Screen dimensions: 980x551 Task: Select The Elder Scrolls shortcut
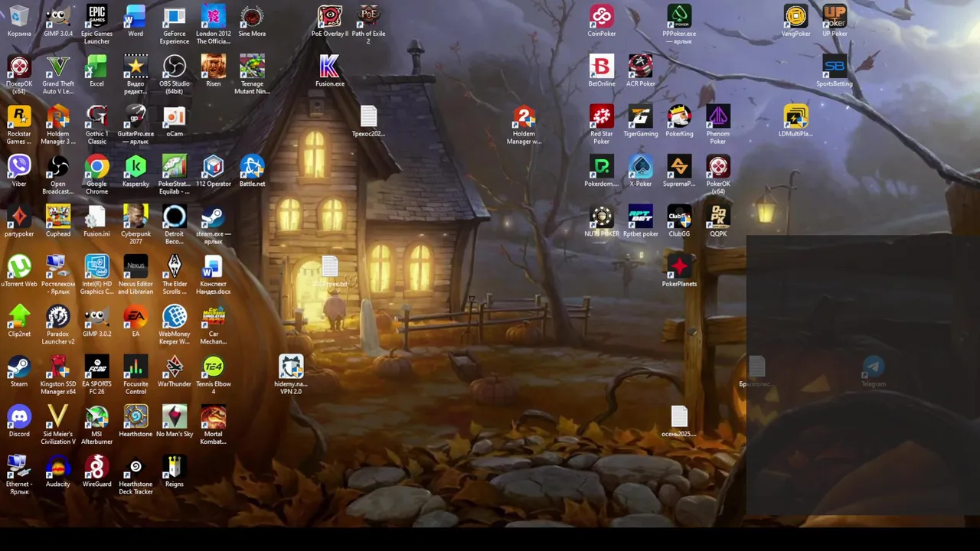click(x=175, y=275)
